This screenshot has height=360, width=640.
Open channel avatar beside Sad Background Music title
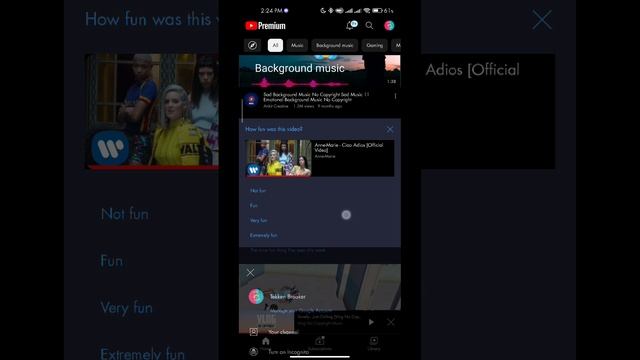[x=251, y=100]
